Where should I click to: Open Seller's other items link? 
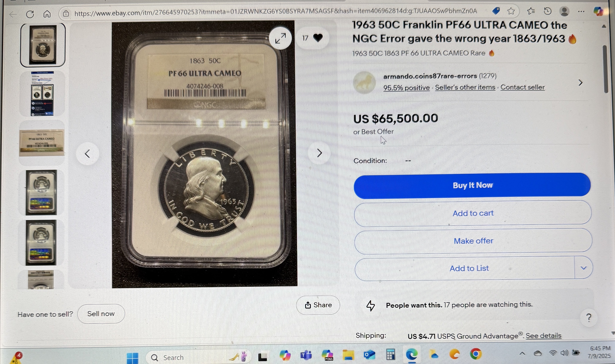(x=465, y=87)
